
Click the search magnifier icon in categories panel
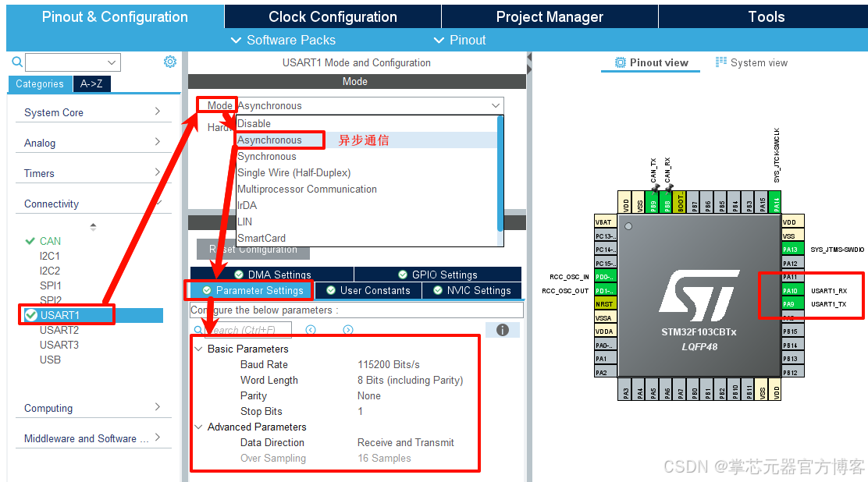click(17, 62)
